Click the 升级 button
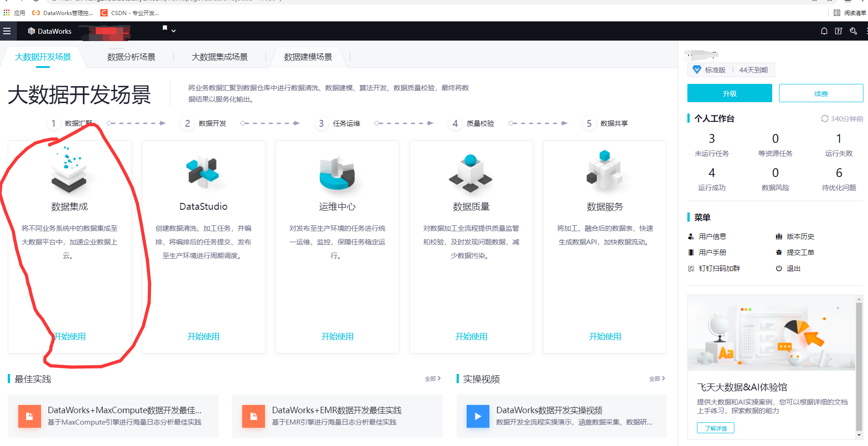Image resolution: width=868 pixels, height=446 pixels. click(x=729, y=93)
